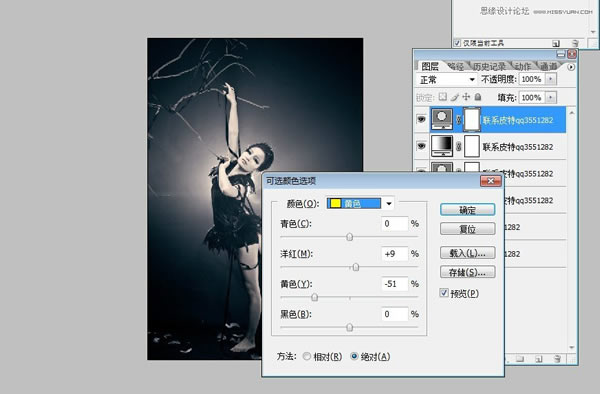Click the delete layer trash icon
Viewport: 600px width, 394px height.
tap(557, 359)
